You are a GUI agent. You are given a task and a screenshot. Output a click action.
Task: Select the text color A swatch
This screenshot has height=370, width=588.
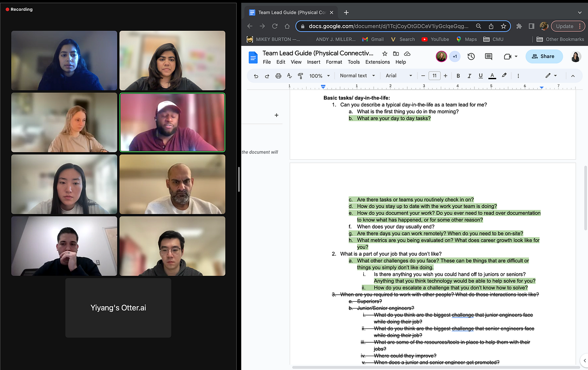[x=492, y=76]
